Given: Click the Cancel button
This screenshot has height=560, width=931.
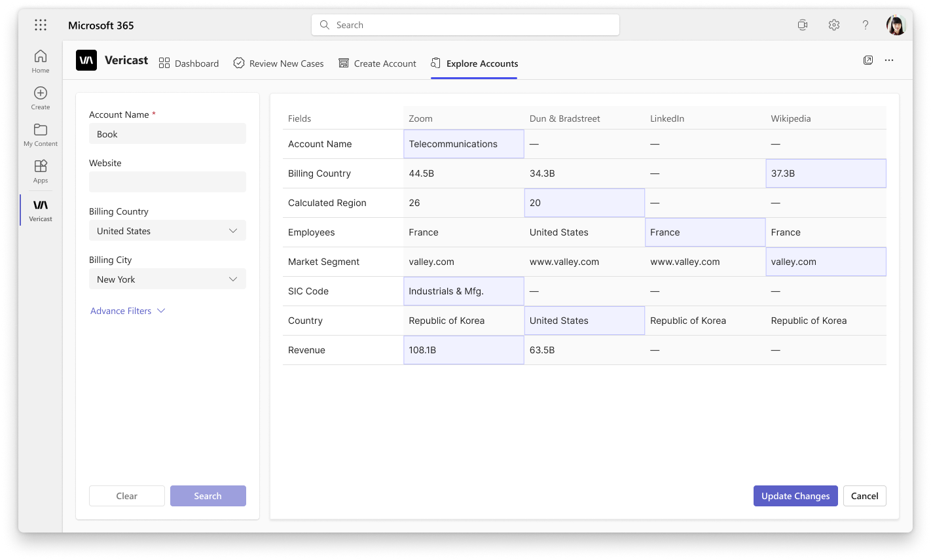Looking at the screenshot, I should [x=865, y=496].
